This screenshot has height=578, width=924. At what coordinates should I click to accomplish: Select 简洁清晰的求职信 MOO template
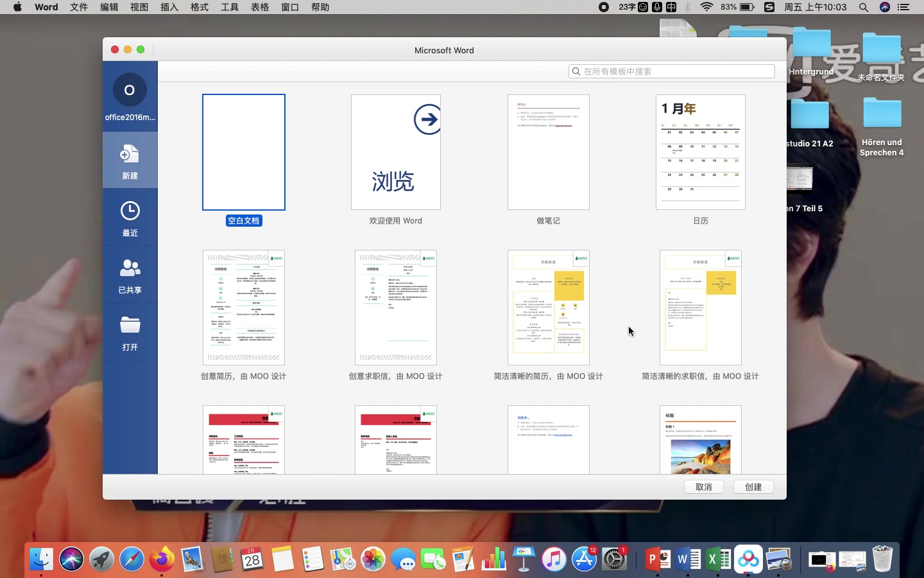point(701,308)
